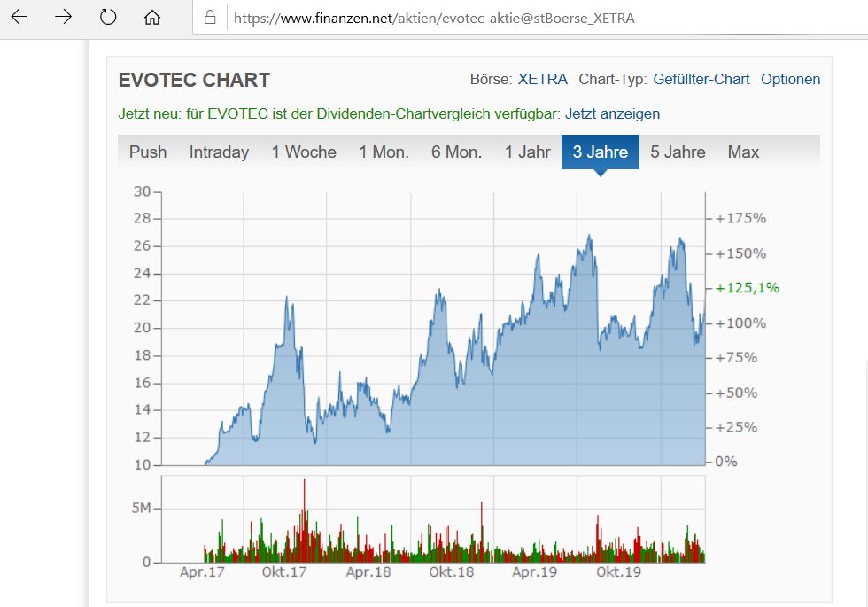Select the active 3 Jahre tab
868x607 pixels.
601,152
